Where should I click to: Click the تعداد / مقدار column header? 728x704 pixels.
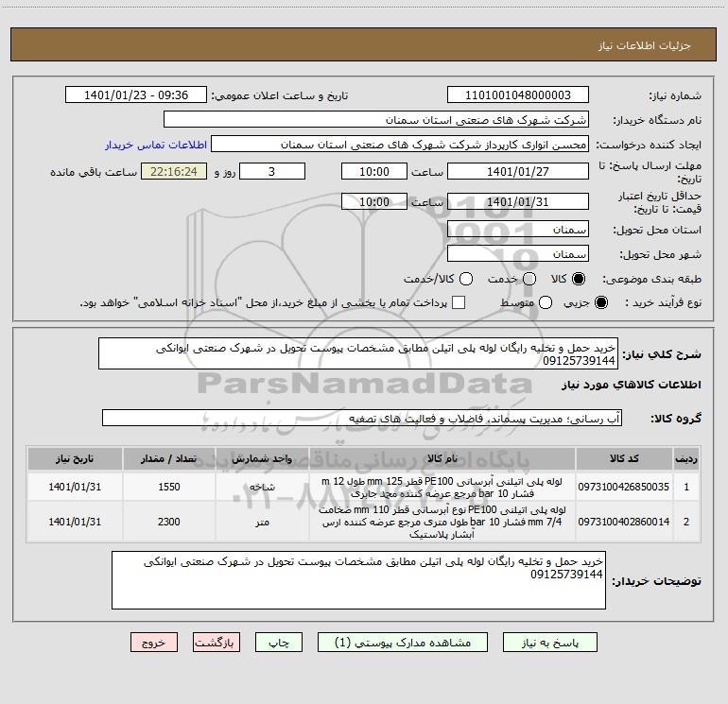point(169,459)
